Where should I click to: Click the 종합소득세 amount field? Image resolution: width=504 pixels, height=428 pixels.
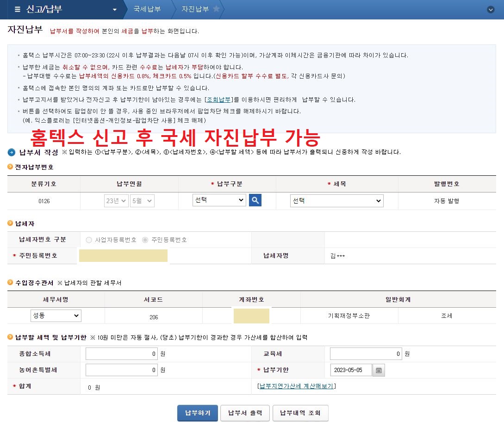pos(122,354)
